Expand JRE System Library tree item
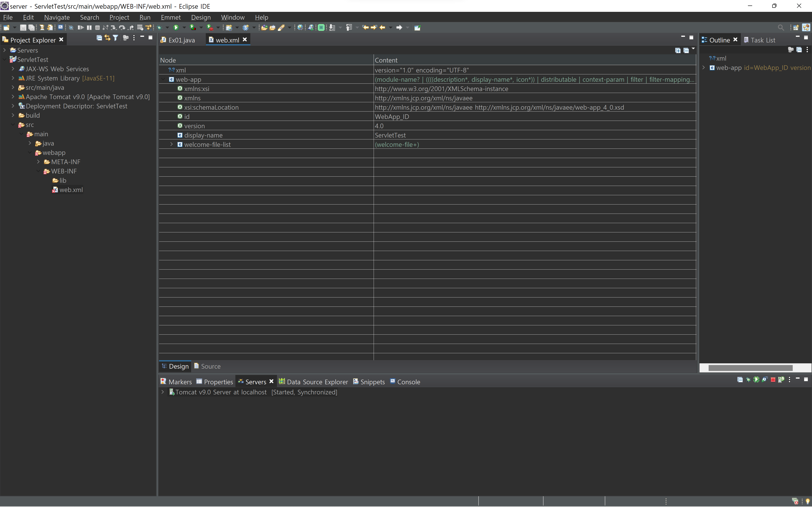 point(13,78)
